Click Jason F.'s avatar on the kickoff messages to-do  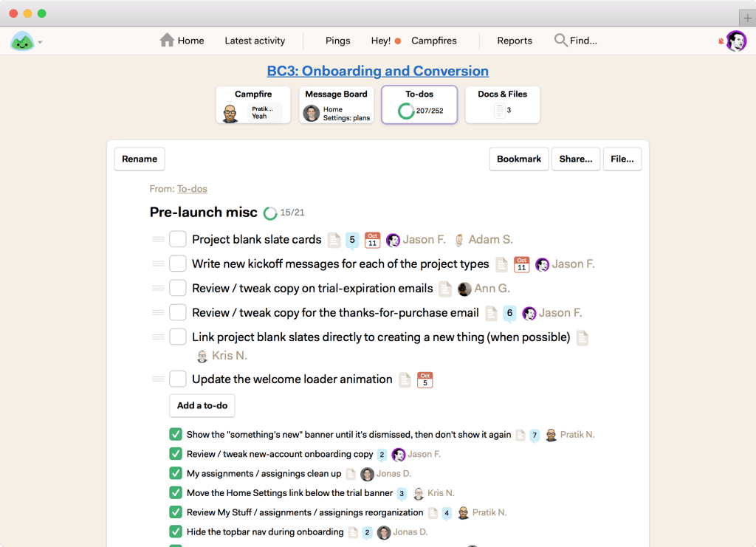(542, 264)
